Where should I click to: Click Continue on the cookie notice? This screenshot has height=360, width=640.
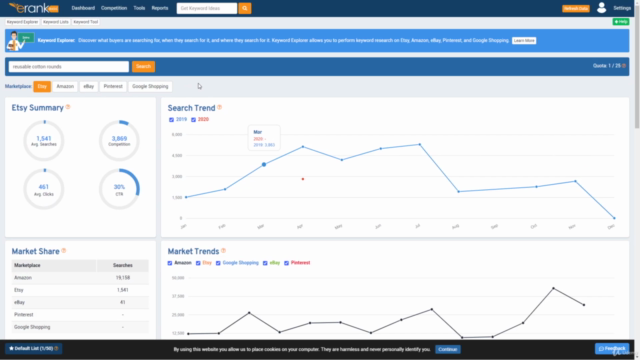tap(448, 349)
